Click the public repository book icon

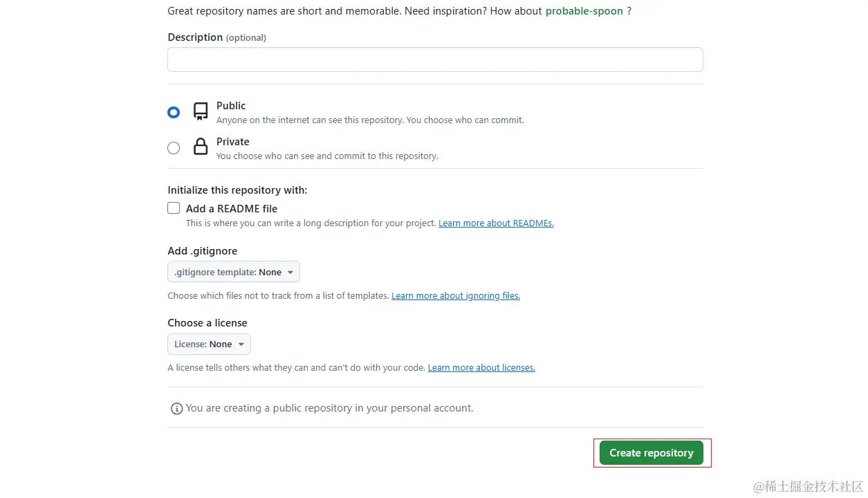(x=201, y=111)
